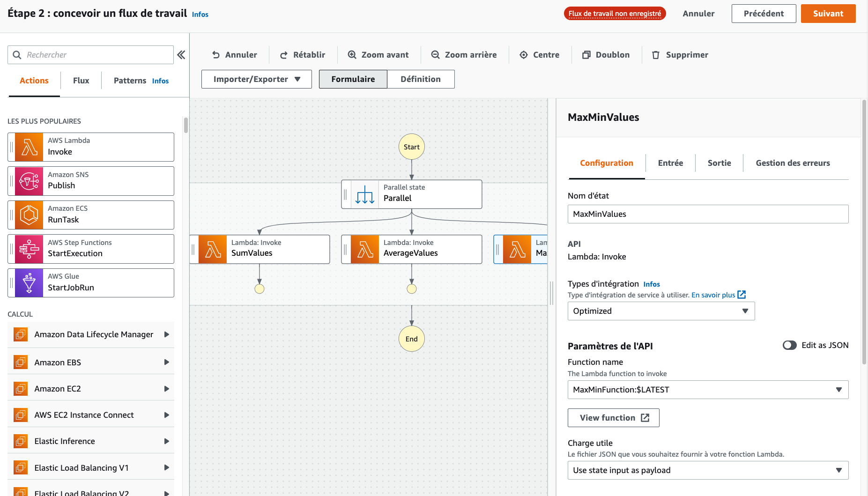Redo with the Rétablir toolbar button
868x496 pixels.
[x=303, y=55]
